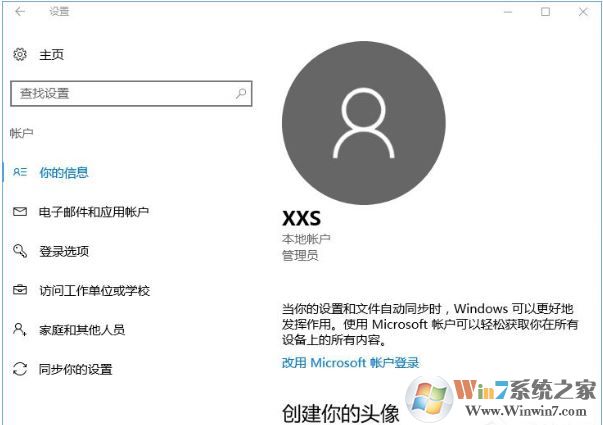The width and height of the screenshot is (603, 425).
Task: Click the 本地帐户 label
Action: [306, 239]
